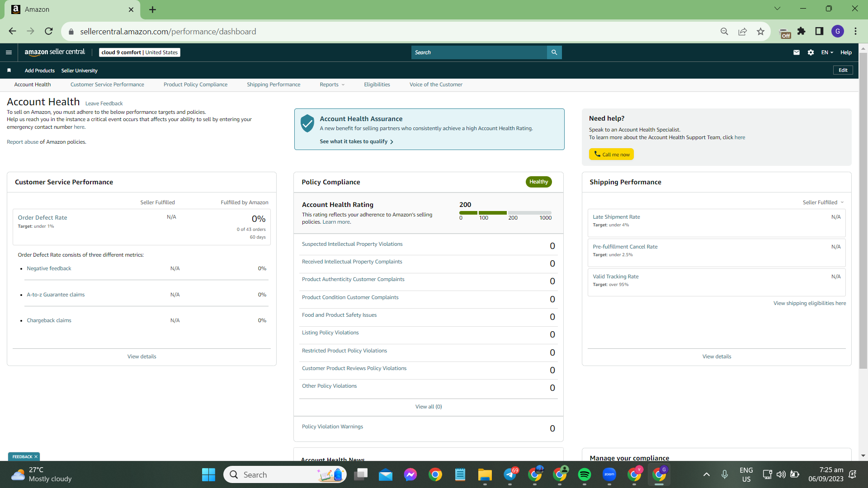
Task: Click Leave Feedback link
Action: click(x=104, y=103)
